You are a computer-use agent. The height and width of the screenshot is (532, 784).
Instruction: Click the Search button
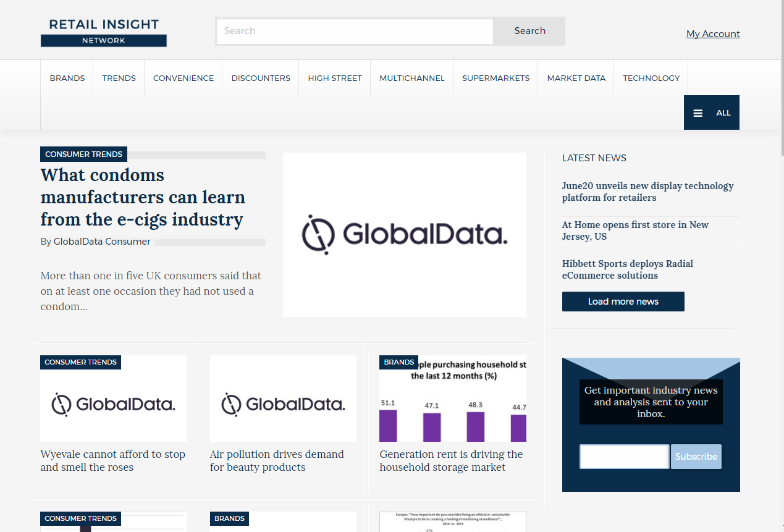pos(529,31)
